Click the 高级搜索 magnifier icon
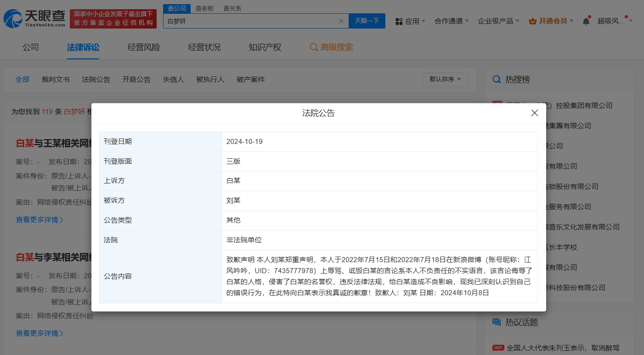 [x=314, y=47]
